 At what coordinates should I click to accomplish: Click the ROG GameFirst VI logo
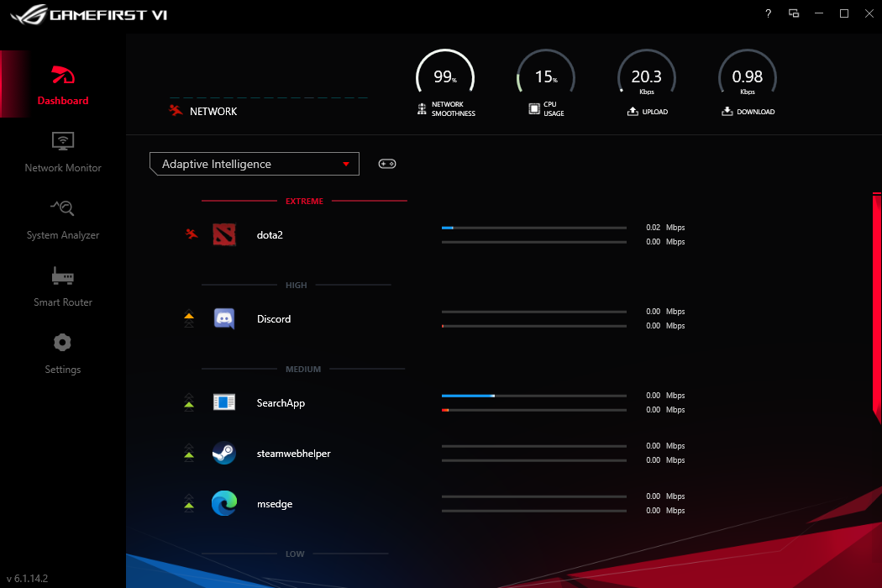89,14
